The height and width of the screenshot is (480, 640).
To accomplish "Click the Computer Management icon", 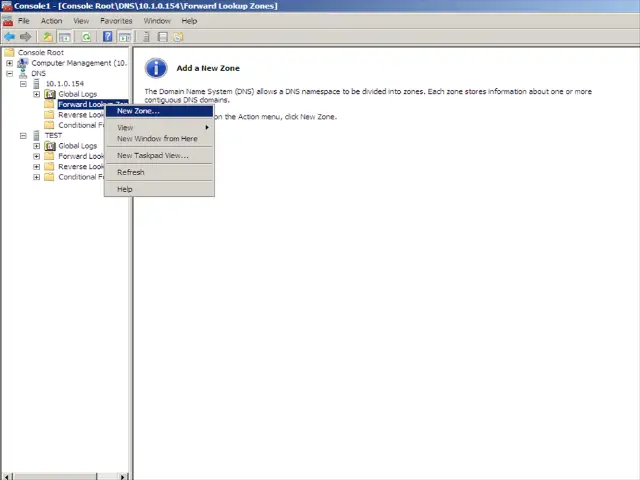I will (23, 63).
